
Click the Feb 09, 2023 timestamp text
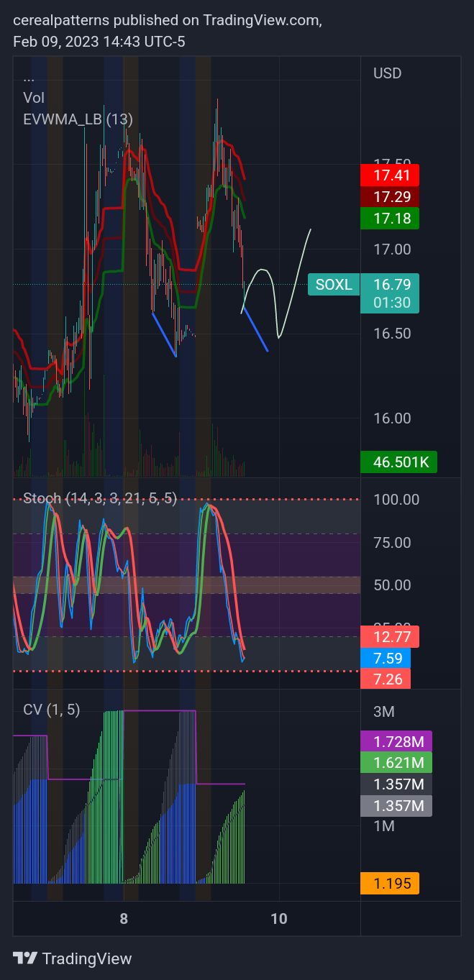[99, 42]
